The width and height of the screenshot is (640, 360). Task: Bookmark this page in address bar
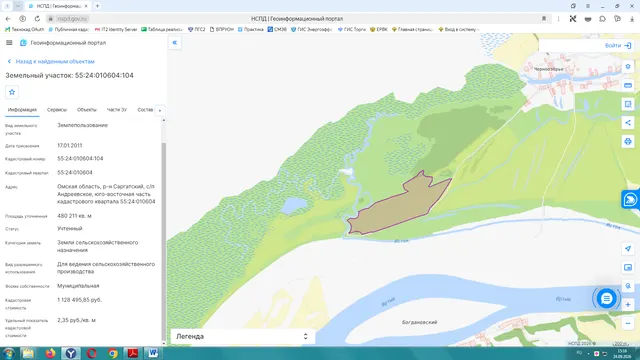click(544, 19)
